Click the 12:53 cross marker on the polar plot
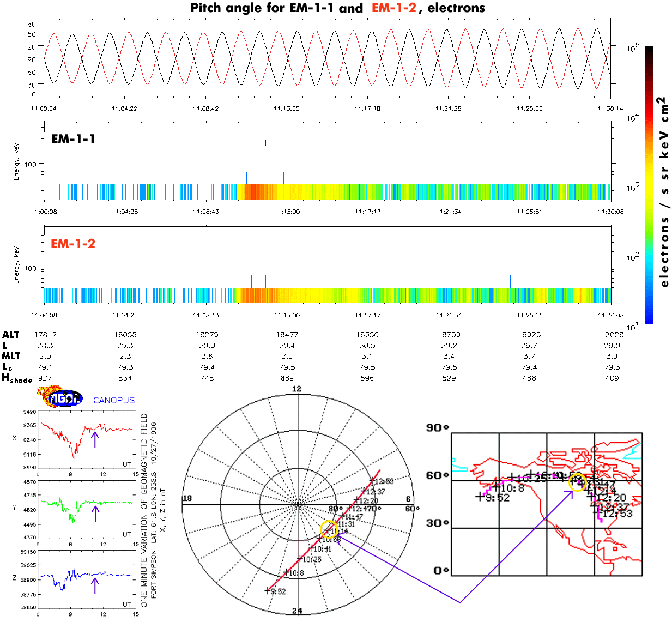 (373, 481)
